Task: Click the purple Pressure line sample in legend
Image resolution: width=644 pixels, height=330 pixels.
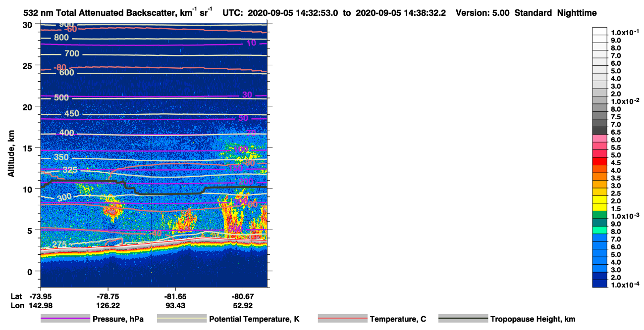Action: (x=64, y=319)
